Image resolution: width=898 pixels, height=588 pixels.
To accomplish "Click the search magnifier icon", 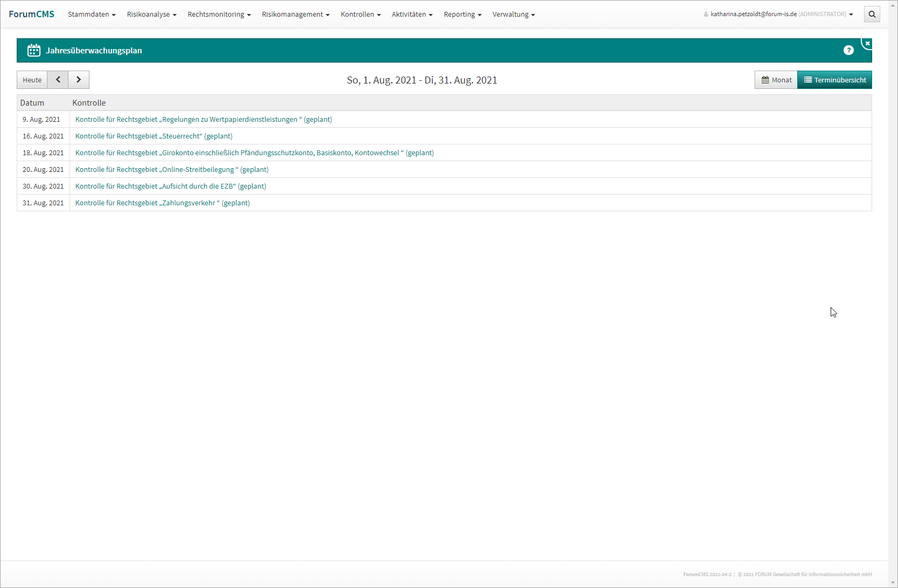I will click(x=872, y=15).
